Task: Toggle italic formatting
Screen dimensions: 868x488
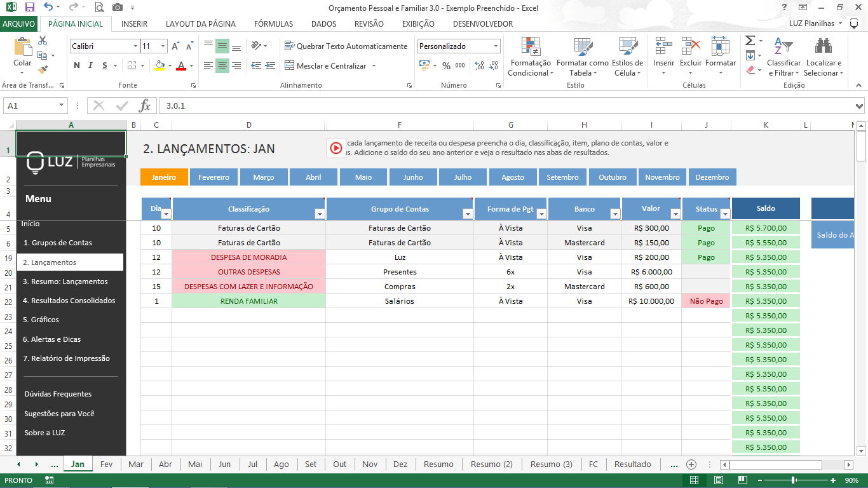Action: 90,65
